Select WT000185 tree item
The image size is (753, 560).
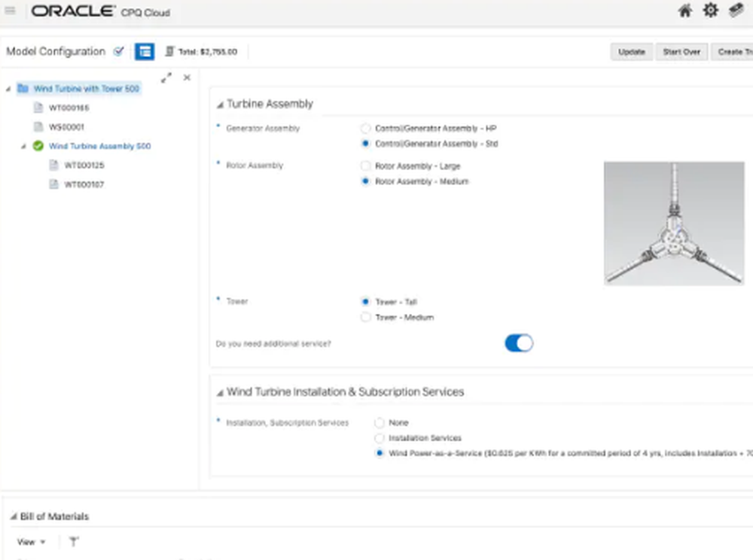pos(69,108)
